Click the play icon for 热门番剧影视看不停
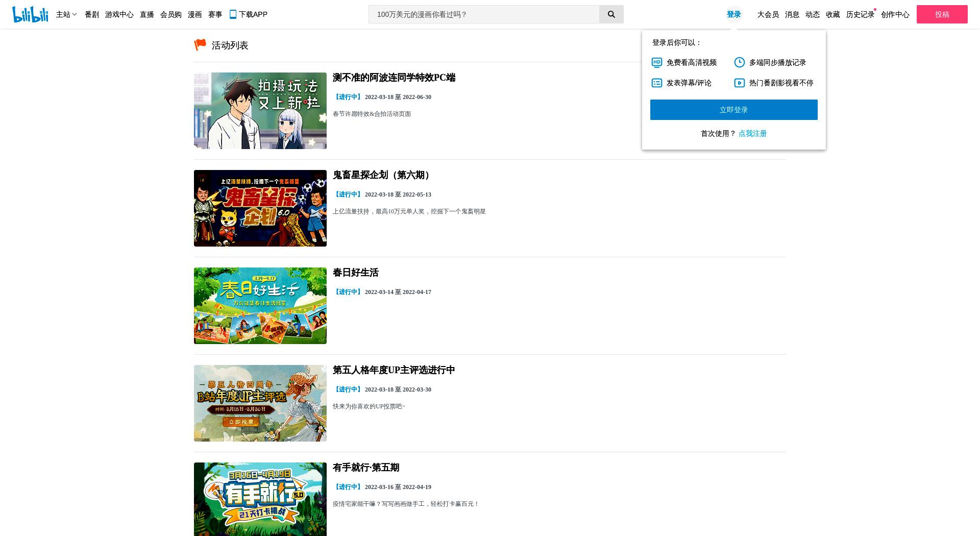The image size is (980, 536). pyautogui.click(x=740, y=83)
